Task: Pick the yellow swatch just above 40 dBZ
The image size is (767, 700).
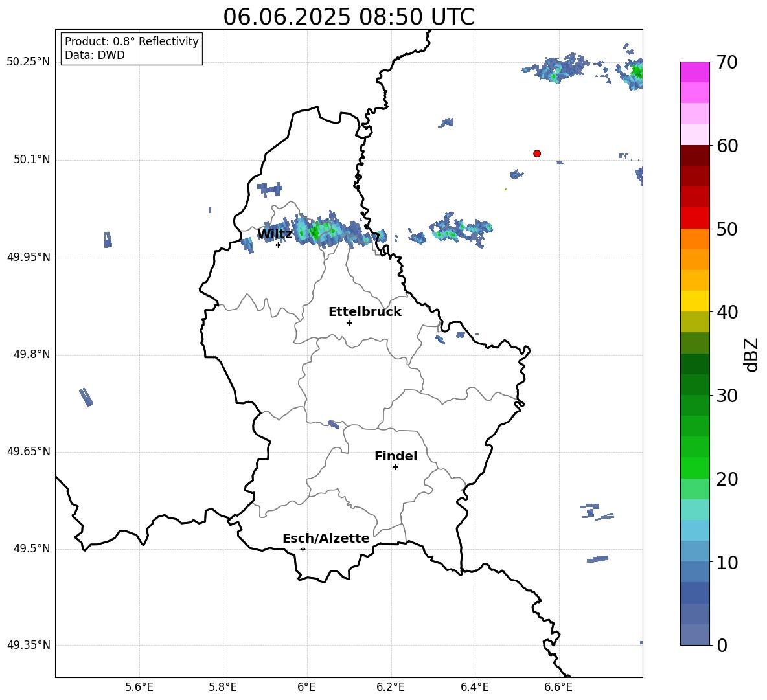Action: pos(695,301)
